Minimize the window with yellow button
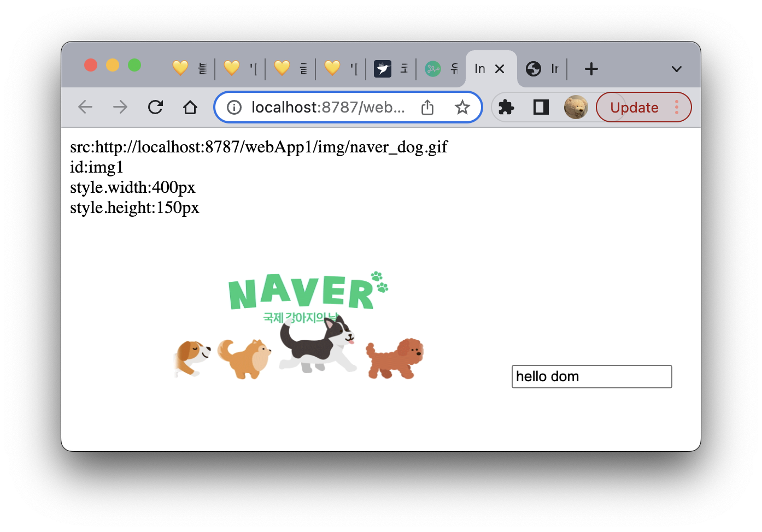Image resolution: width=762 pixels, height=532 pixels. (113, 65)
